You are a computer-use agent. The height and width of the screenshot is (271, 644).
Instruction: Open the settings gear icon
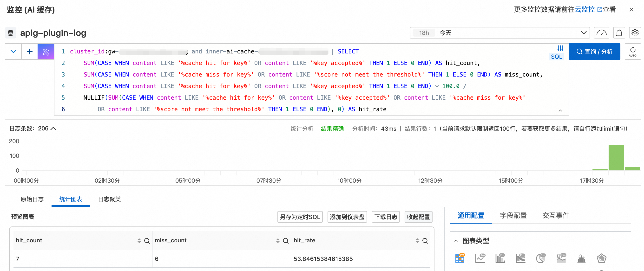point(635,33)
